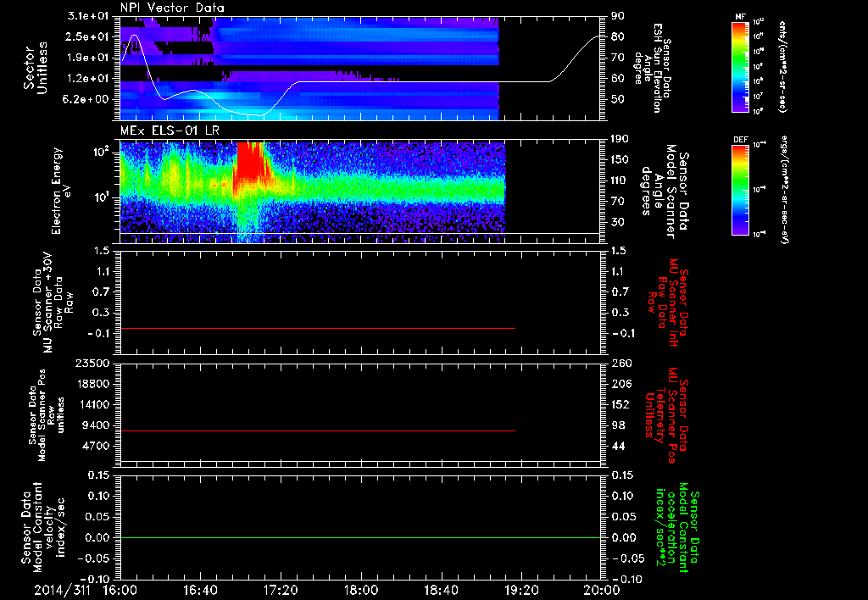
Task: Click the 1.2e+01 sector tick label
Action: click(90, 79)
